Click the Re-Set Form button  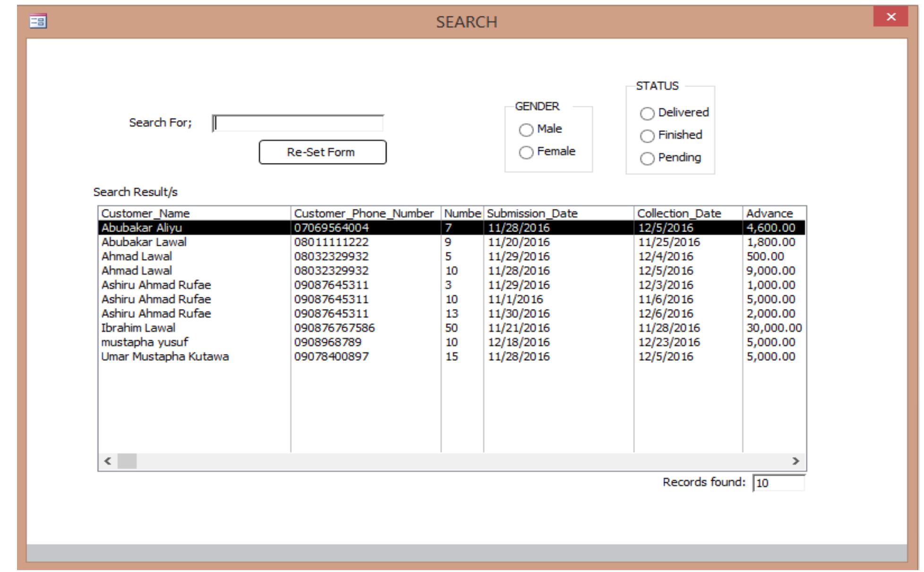point(323,152)
